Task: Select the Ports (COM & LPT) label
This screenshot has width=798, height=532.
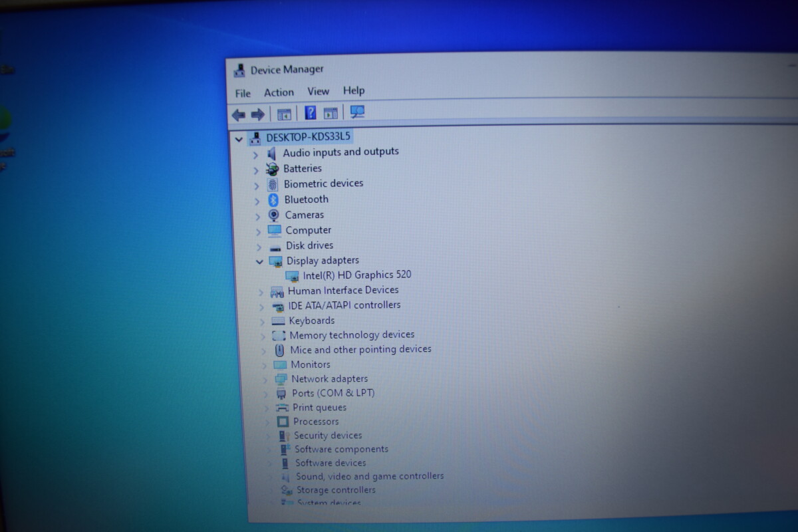Action: [333, 393]
